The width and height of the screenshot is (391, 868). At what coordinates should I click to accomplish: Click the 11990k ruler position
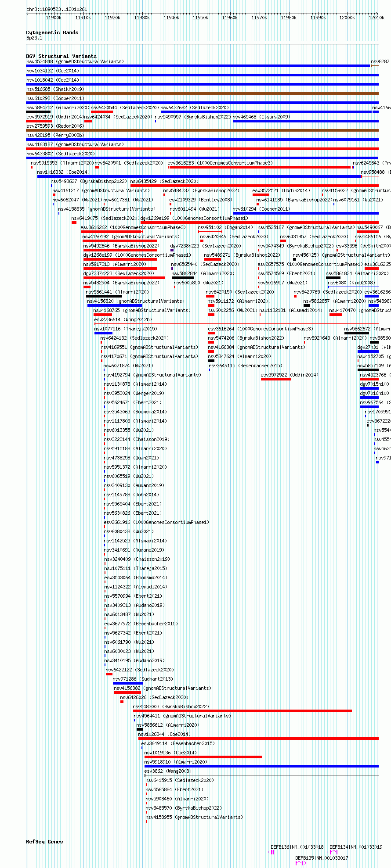(318, 18)
